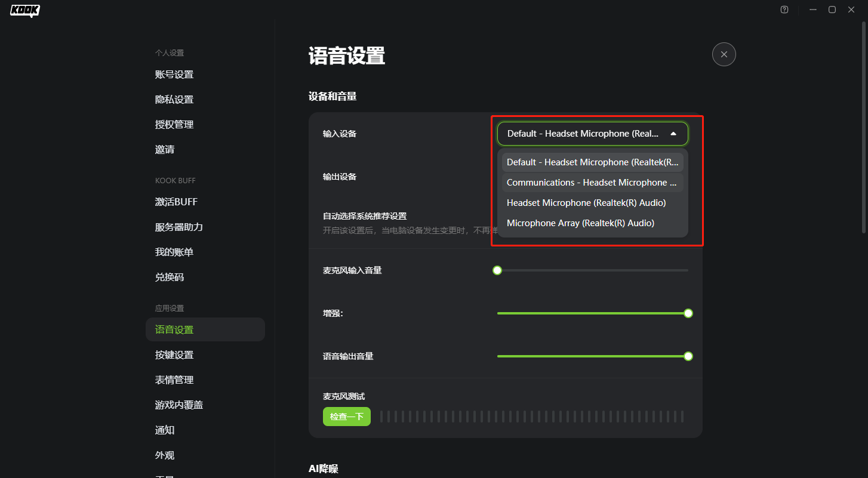868x478 pixels.
Task: Close settings with the round X button
Action: point(724,54)
